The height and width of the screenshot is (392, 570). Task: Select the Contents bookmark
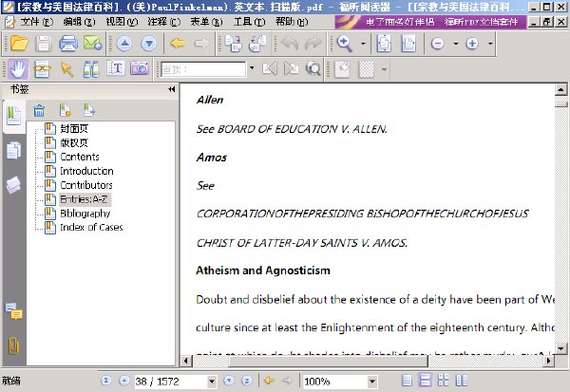(80, 157)
